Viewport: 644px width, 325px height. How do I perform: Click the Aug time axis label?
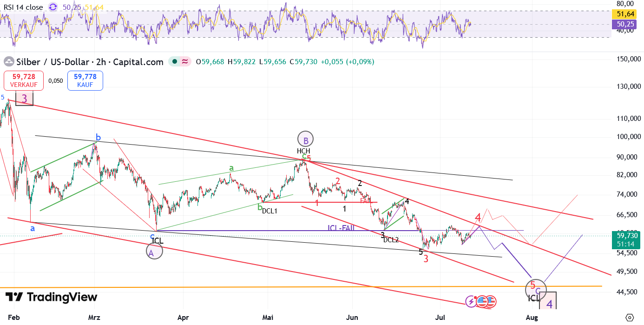click(x=532, y=318)
